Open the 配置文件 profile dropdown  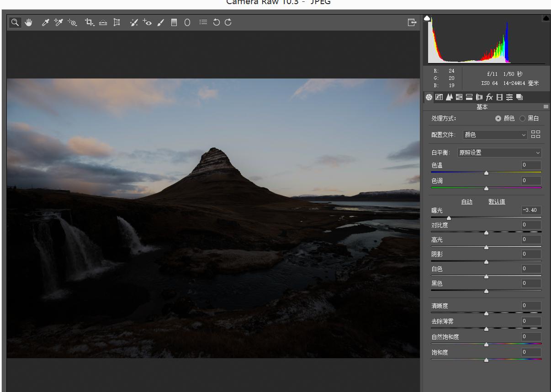(x=495, y=135)
